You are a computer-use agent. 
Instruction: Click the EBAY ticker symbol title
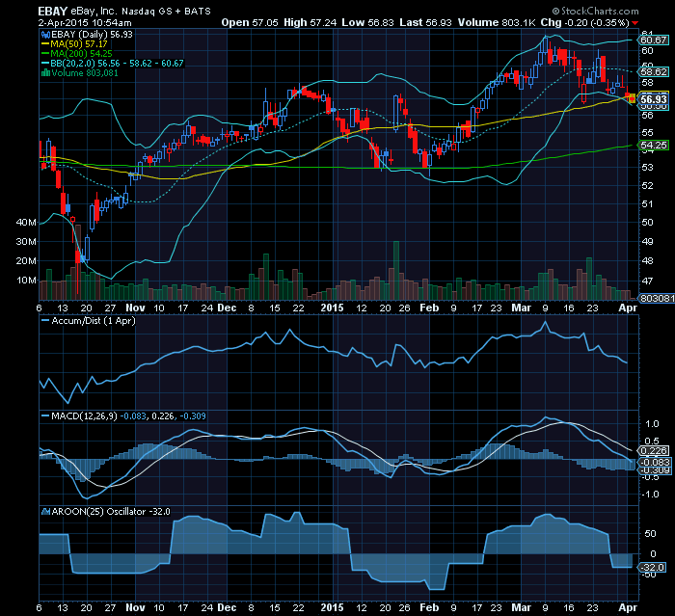(x=53, y=12)
